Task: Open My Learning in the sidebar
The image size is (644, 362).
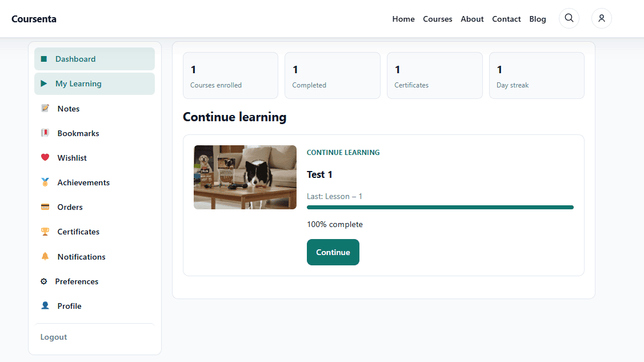Action: (x=94, y=83)
